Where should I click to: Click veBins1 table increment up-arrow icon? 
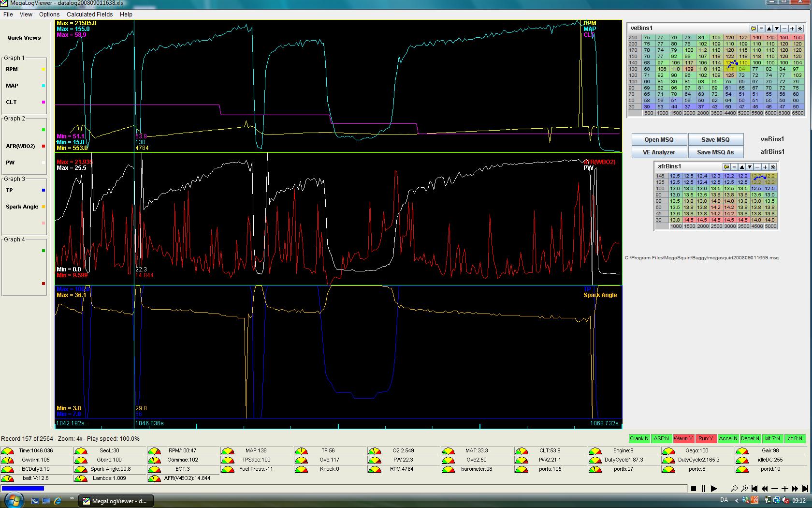coord(769,29)
